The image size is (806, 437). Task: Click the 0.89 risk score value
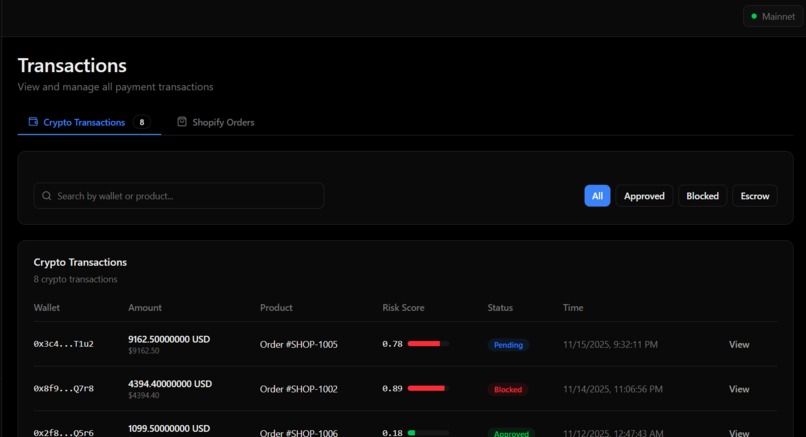coord(392,389)
